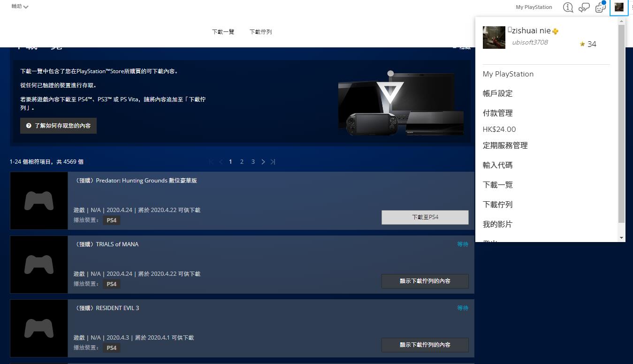Click the profile avatar in top bar
This screenshot has width=633, height=364.
coord(619,7)
